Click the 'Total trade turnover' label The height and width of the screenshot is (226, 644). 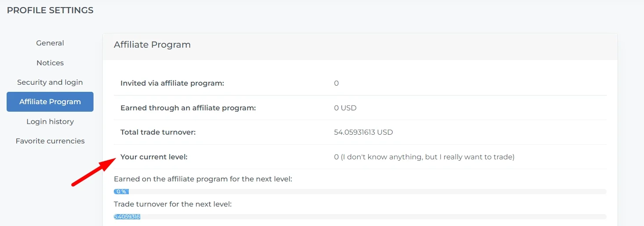tap(158, 132)
